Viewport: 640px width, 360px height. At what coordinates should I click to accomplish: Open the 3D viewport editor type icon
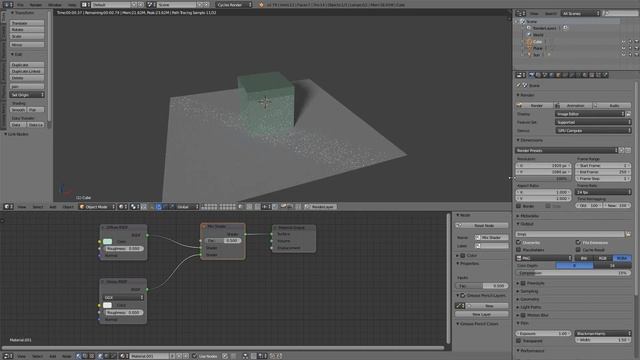click(x=8, y=207)
